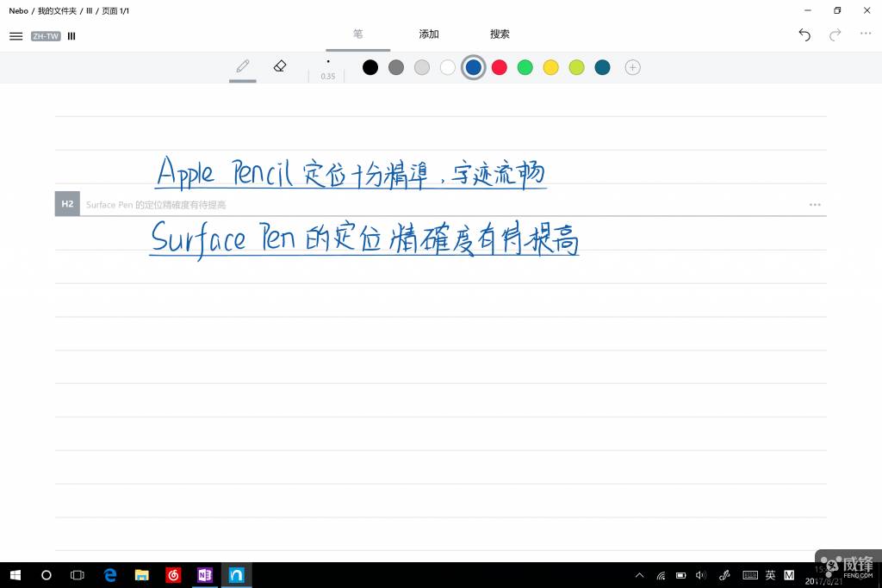Open the touch keyboard tray icon
Image resolution: width=882 pixels, height=588 pixels.
pos(750,575)
